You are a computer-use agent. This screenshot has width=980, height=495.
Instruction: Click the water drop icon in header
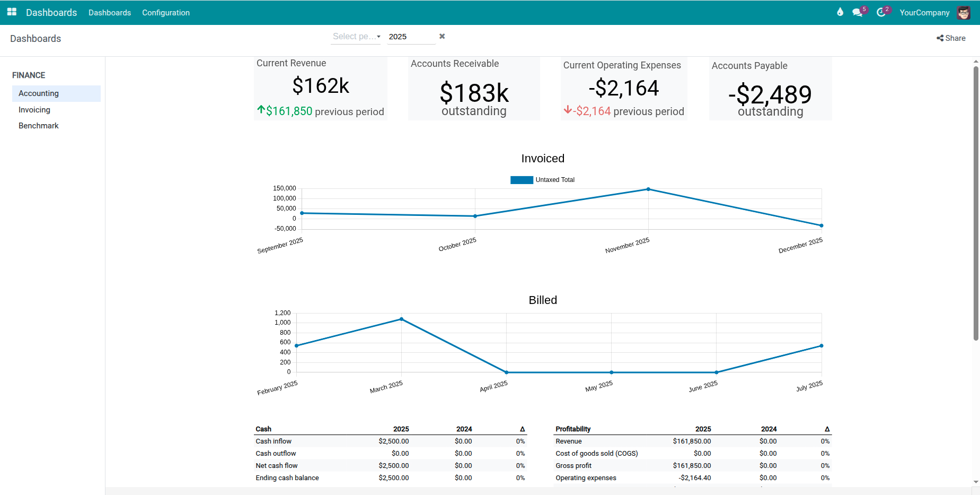[840, 12]
